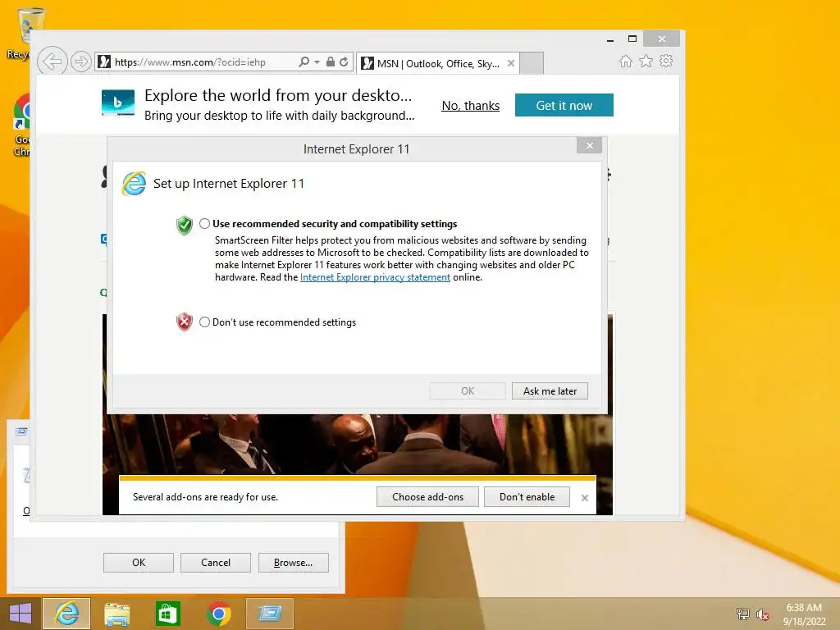Click the Home icon in Internet Explorer
The width and height of the screenshot is (840, 630).
[x=626, y=62]
